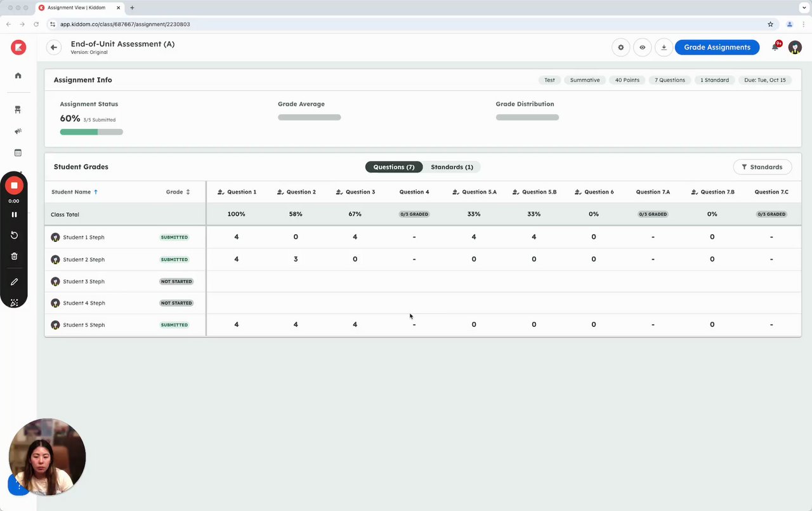Pause the screen recording
This screenshot has height=511, width=812.
click(x=14, y=215)
